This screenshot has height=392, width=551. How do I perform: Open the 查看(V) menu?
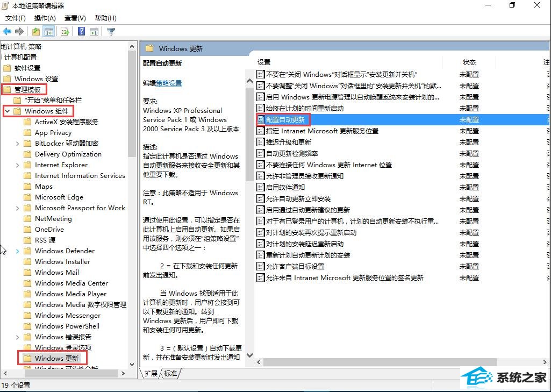75,18
